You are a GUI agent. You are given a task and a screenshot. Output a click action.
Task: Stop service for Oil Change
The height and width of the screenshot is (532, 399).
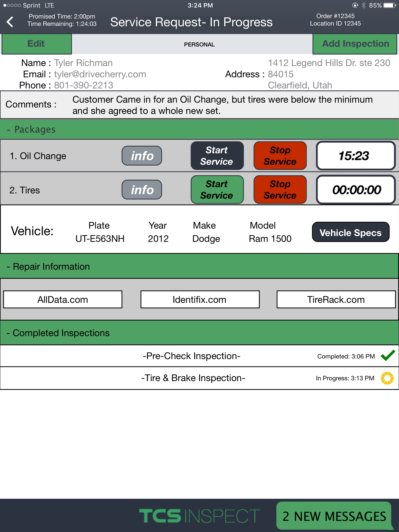pyautogui.click(x=280, y=156)
